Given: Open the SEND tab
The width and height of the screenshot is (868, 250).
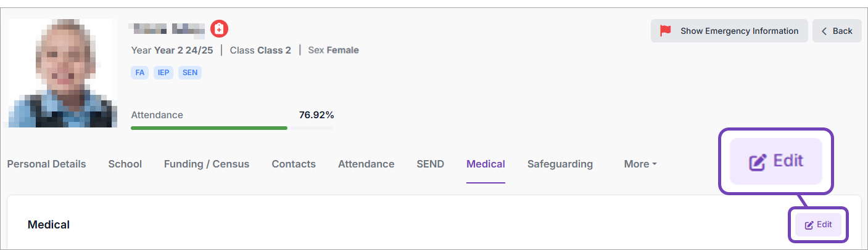Looking at the screenshot, I should coord(430,164).
